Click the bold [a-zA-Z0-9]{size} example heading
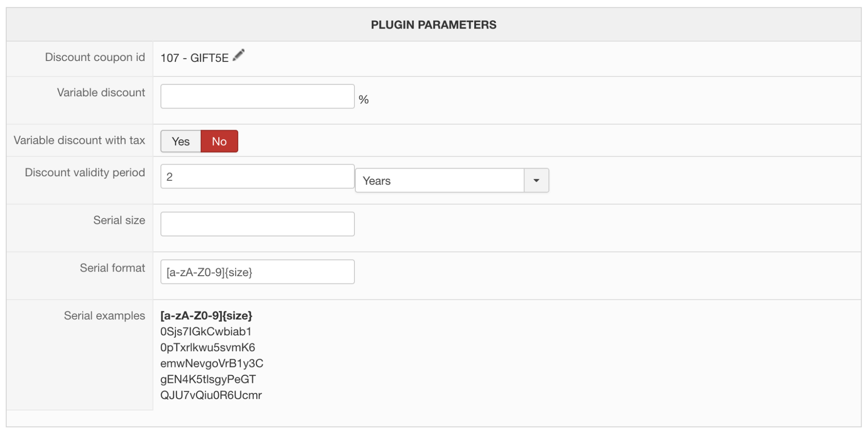The width and height of the screenshot is (868, 433). click(206, 315)
